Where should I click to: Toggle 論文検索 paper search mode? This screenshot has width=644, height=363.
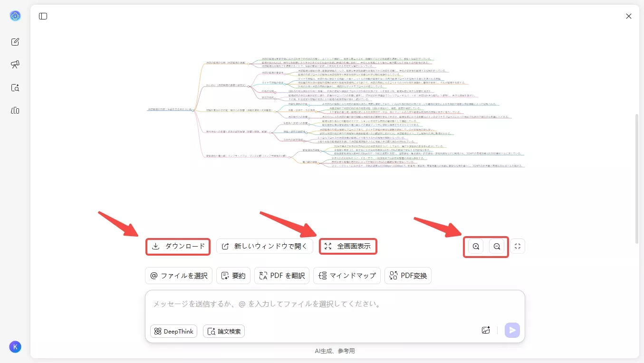[223, 331]
